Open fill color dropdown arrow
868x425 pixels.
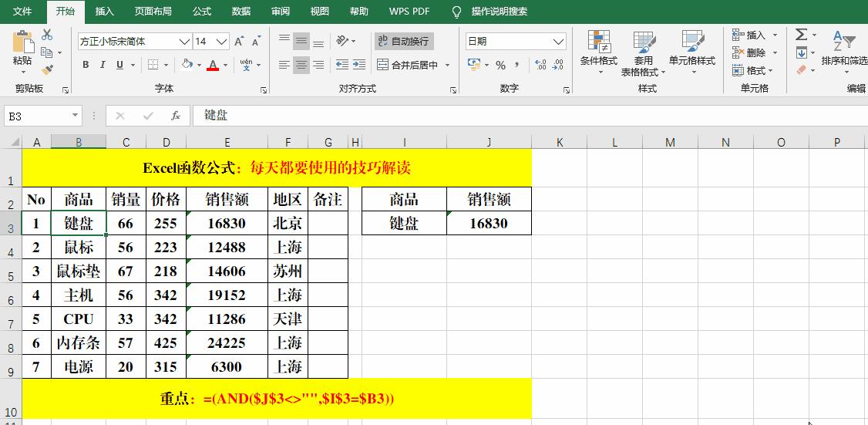pyautogui.click(x=199, y=66)
